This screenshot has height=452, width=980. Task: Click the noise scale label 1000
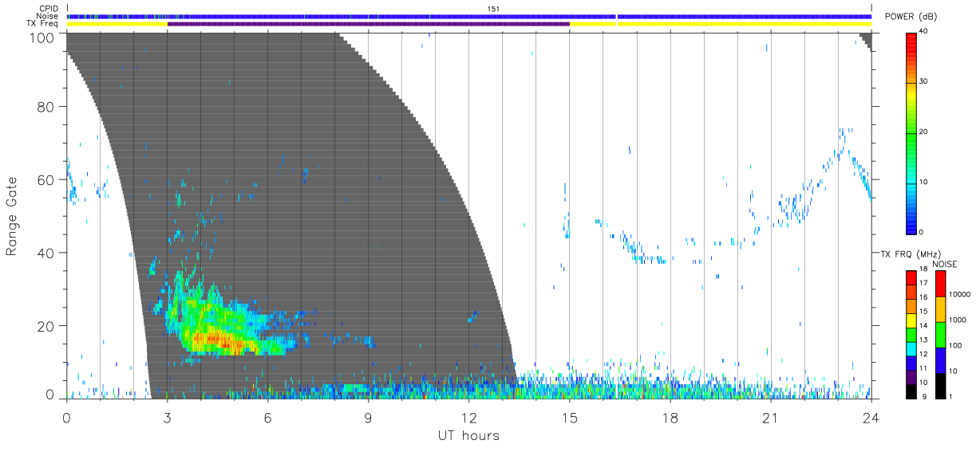point(958,319)
